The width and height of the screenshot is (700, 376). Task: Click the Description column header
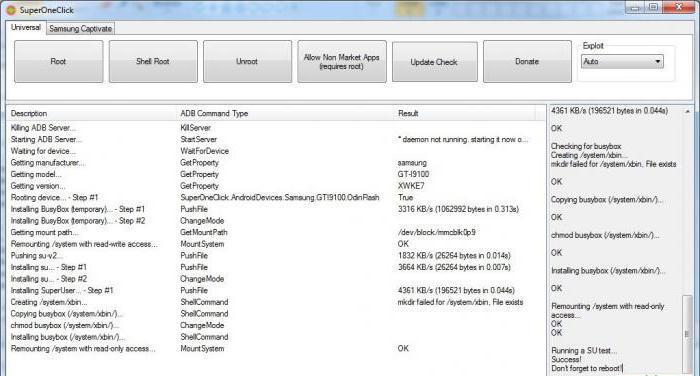click(92, 113)
